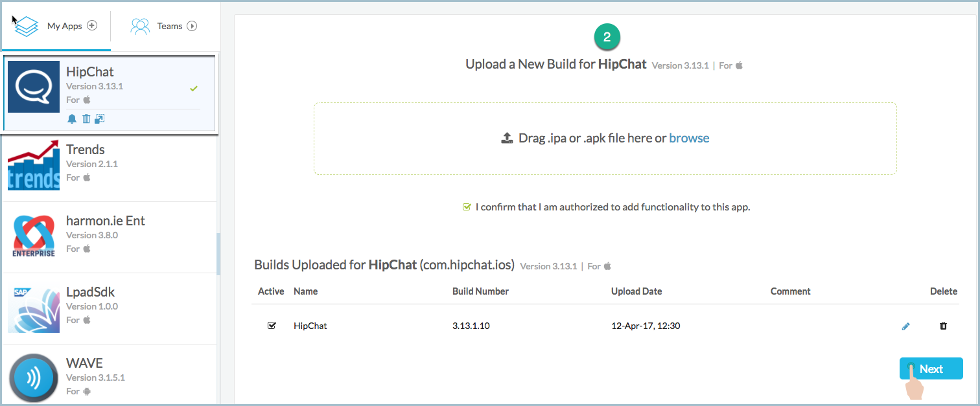Click the Delete column header
The height and width of the screenshot is (406, 980).
click(944, 291)
